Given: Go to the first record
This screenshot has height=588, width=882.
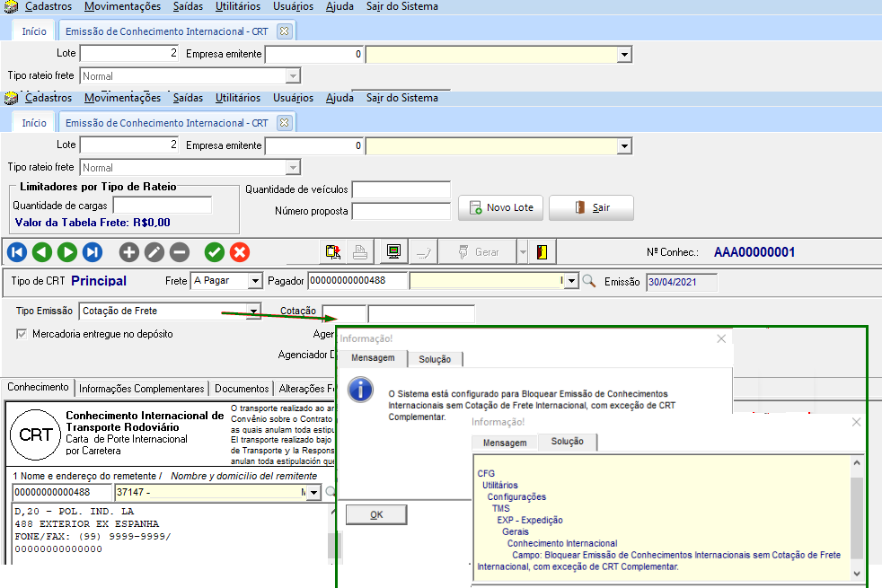Looking at the screenshot, I should click(x=17, y=252).
